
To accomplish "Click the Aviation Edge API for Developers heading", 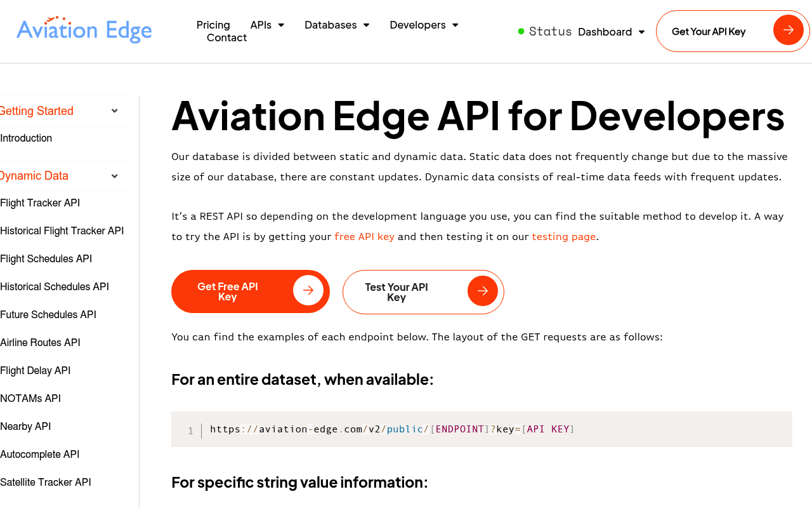I will 478,116.
